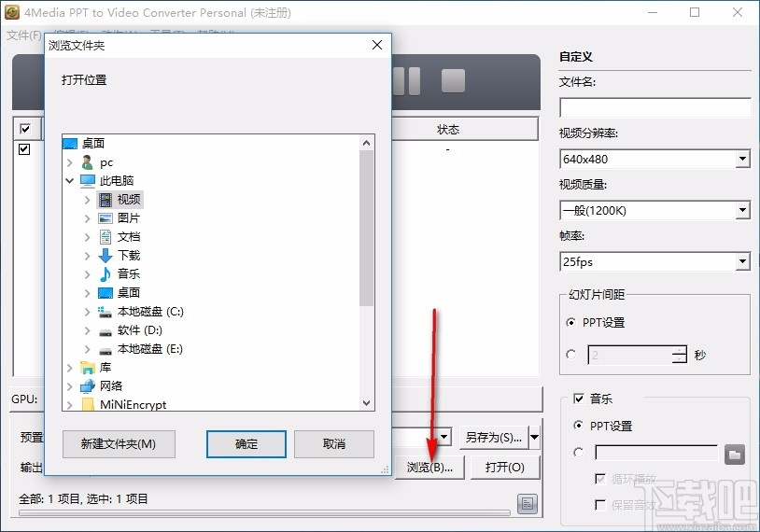
Task: Browse for music file with folder icon
Action: tap(734, 455)
